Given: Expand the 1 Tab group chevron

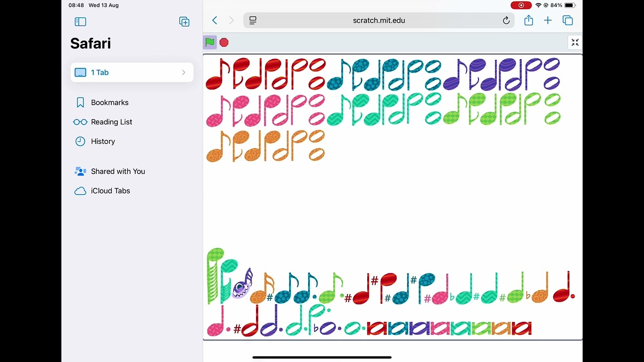Looking at the screenshot, I should click(184, 72).
